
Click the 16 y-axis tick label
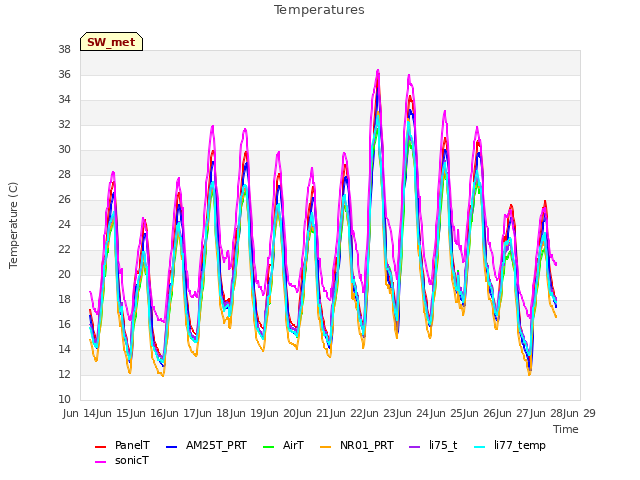pyautogui.click(x=64, y=324)
